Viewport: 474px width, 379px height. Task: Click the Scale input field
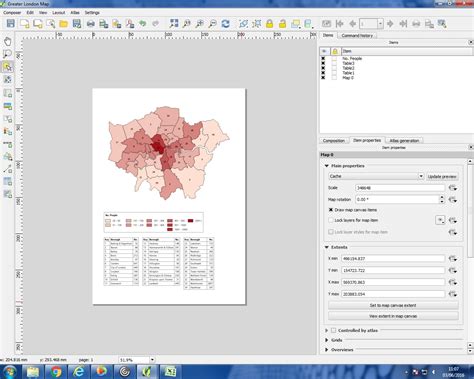(x=400, y=188)
